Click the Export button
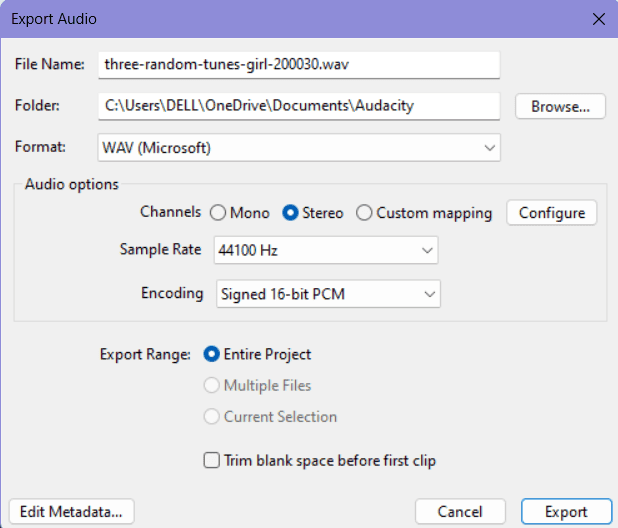This screenshot has width=618, height=528. (566, 512)
